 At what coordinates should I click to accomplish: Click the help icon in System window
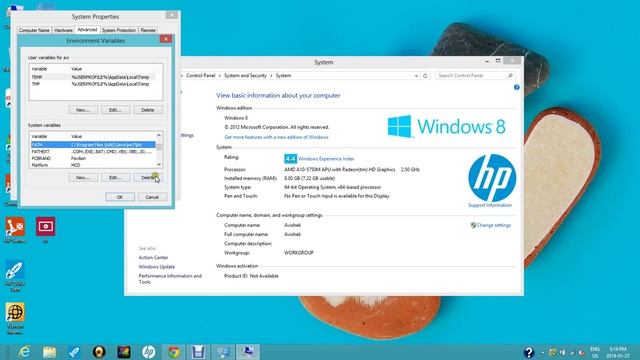(516, 87)
